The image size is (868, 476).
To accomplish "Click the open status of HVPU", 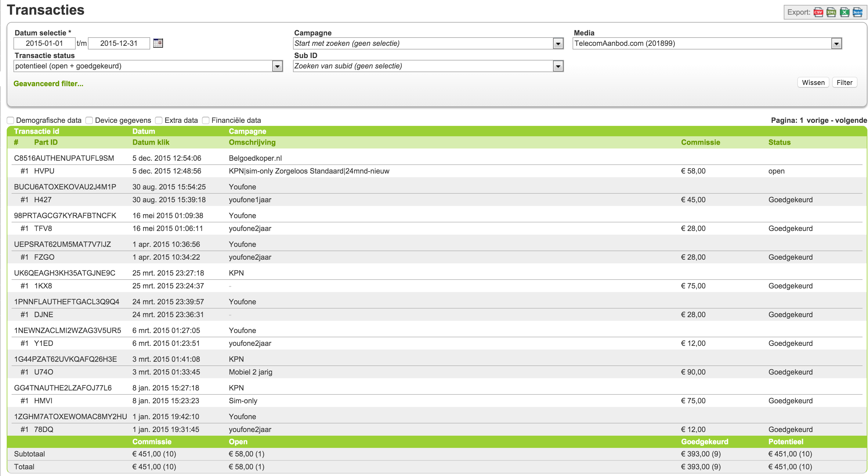I will pyautogui.click(x=776, y=171).
